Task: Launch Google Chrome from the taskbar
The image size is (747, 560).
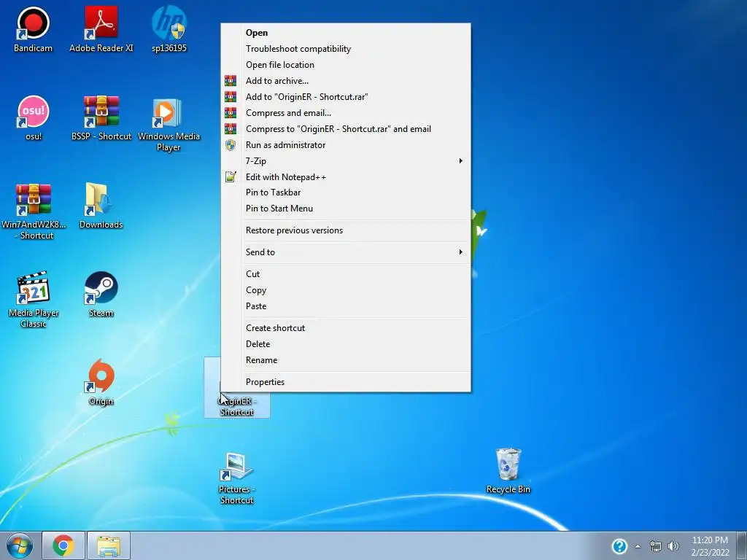Action: click(x=63, y=545)
